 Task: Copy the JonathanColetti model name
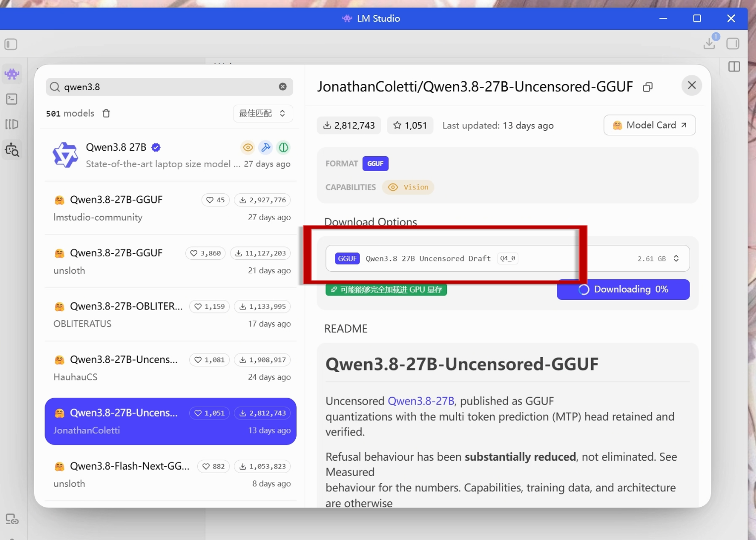[648, 87]
